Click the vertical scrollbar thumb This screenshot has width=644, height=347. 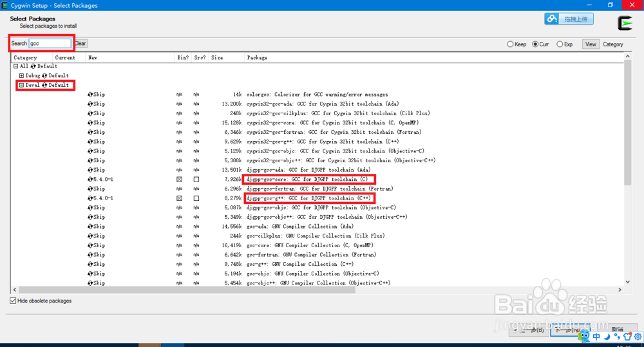(x=627, y=122)
